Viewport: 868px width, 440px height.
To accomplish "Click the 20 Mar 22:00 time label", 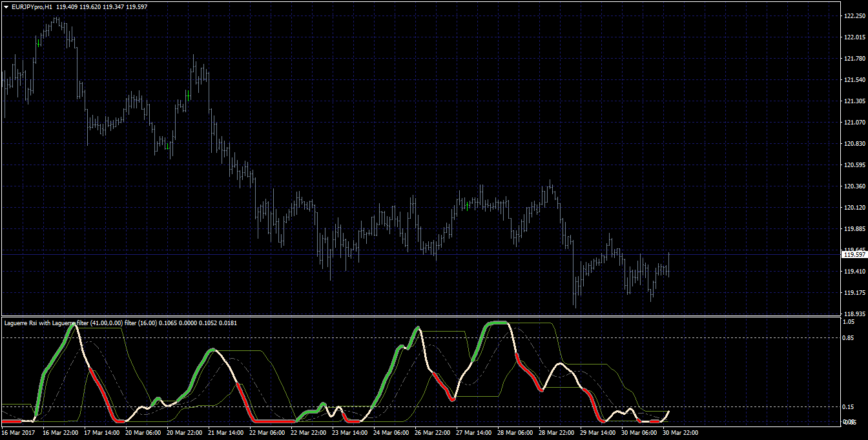I will [x=185, y=433].
